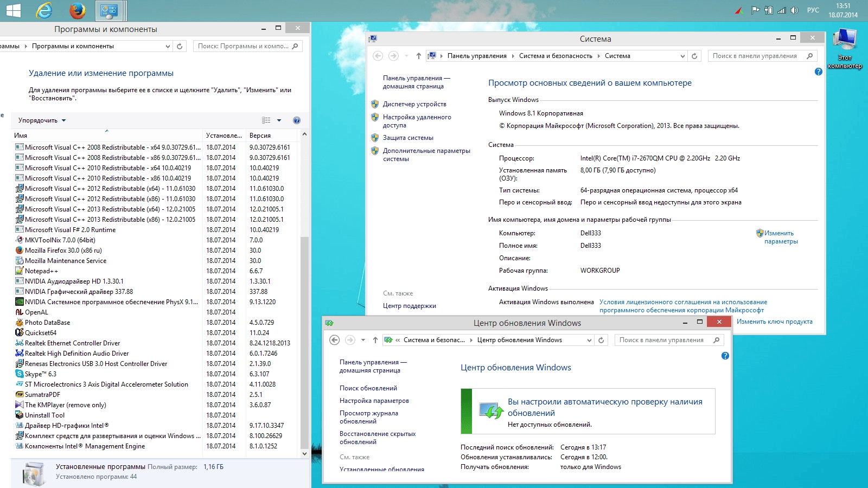Screen dimensions: 868x488
Task: Go up one level in Windows Update window
Action: [x=375, y=340]
